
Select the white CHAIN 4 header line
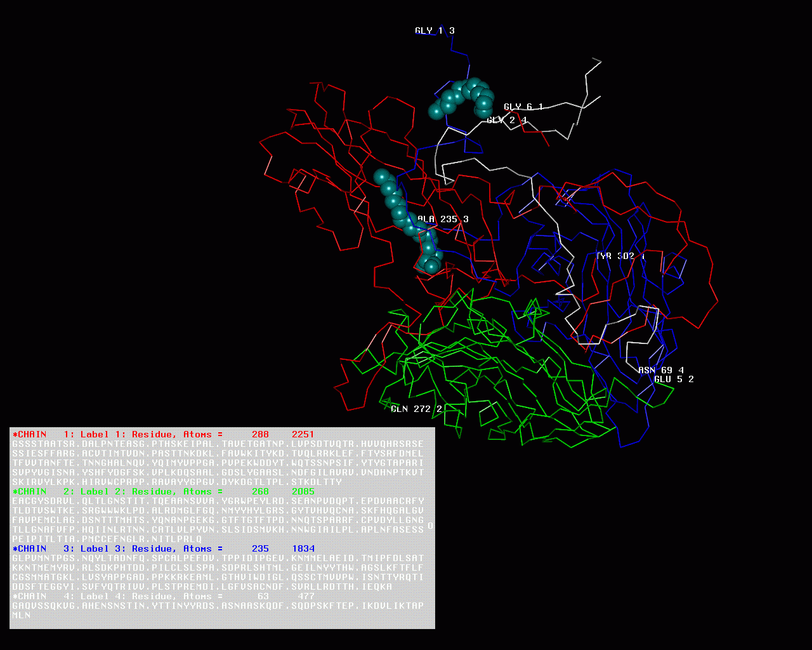point(163,596)
